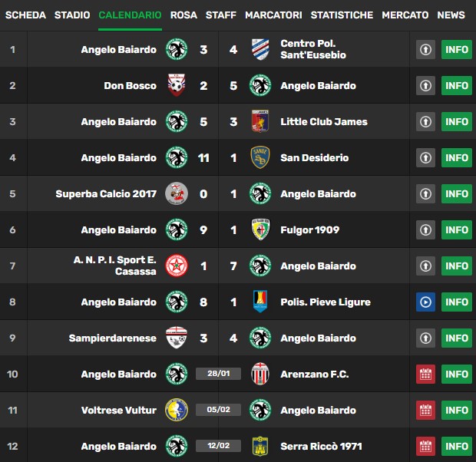
Task: Select the STATISTICHE tab
Action: [x=342, y=15]
